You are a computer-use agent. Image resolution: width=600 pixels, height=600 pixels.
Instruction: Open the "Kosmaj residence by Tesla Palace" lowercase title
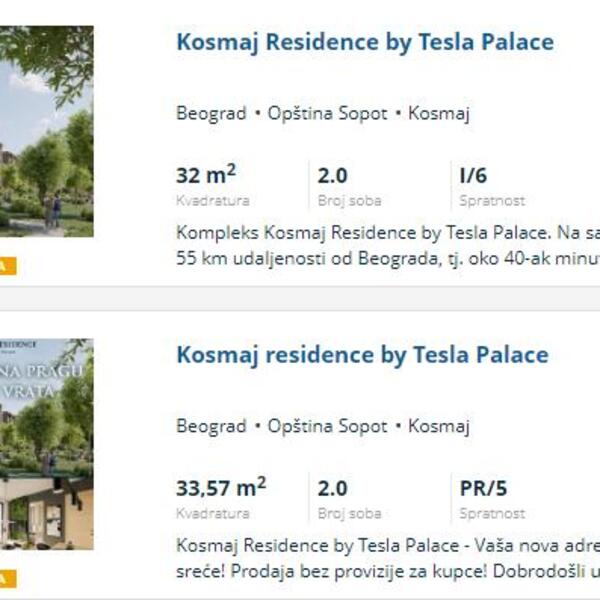click(x=362, y=355)
